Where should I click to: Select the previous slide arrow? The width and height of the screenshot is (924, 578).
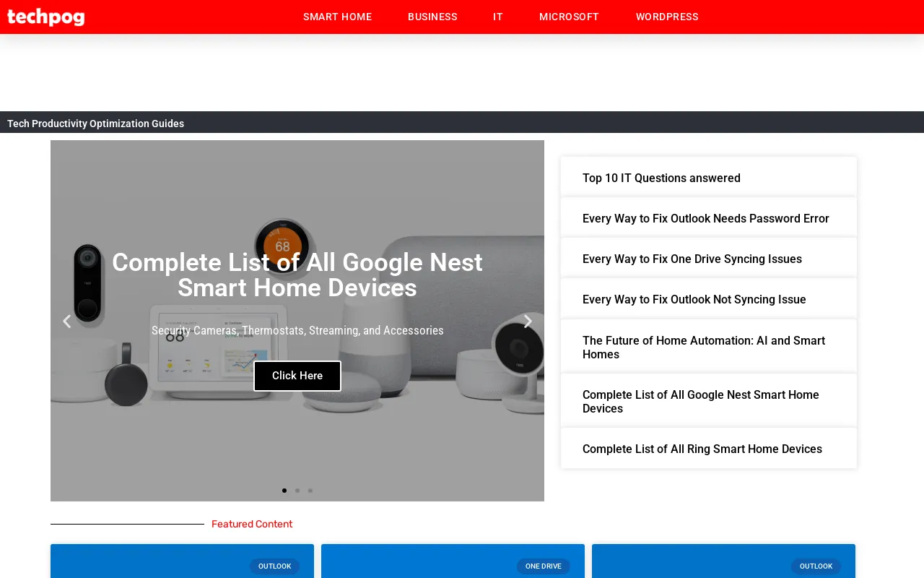pos(66,321)
